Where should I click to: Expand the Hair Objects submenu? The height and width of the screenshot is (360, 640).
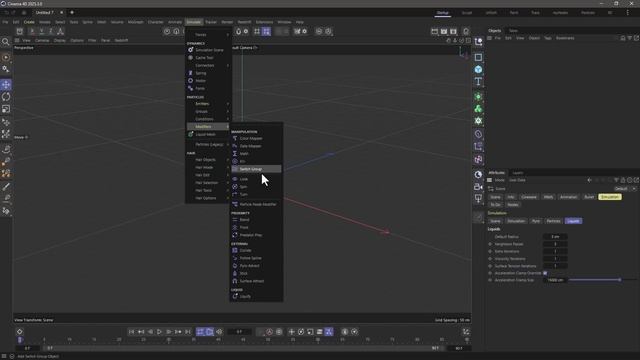[x=208, y=160]
